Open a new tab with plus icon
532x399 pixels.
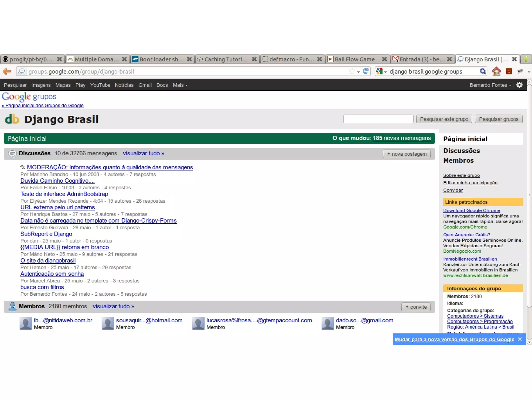tap(526, 59)
